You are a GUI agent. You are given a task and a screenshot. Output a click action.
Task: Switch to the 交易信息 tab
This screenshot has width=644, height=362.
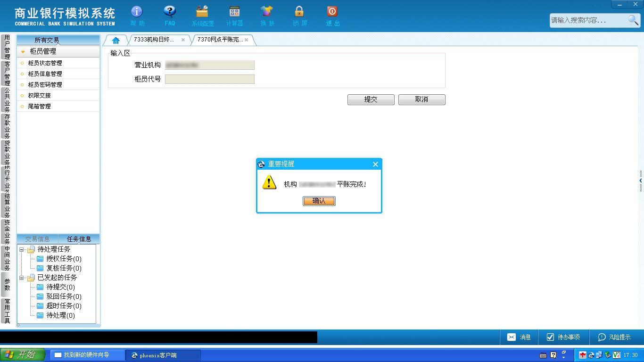pyautogui.click(x=37, y=239)
